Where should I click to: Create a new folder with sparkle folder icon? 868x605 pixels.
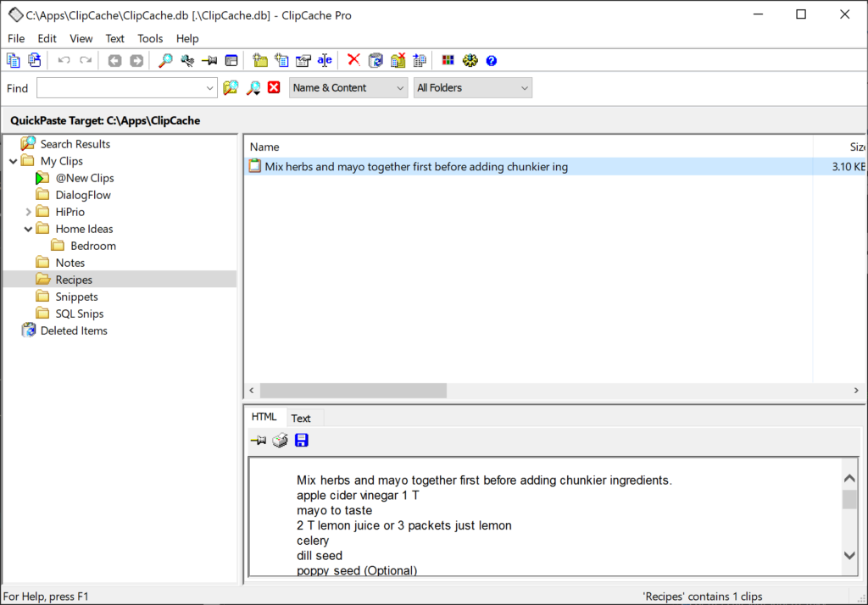click(x=259, y=60)
